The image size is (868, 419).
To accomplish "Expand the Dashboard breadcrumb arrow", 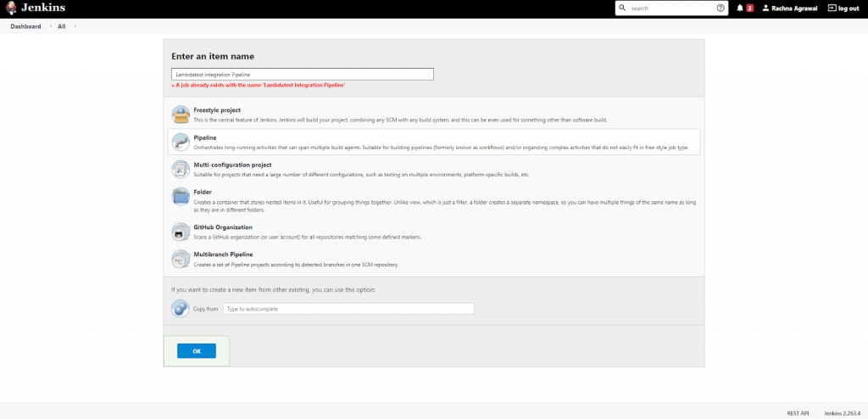I will point(49,26).
